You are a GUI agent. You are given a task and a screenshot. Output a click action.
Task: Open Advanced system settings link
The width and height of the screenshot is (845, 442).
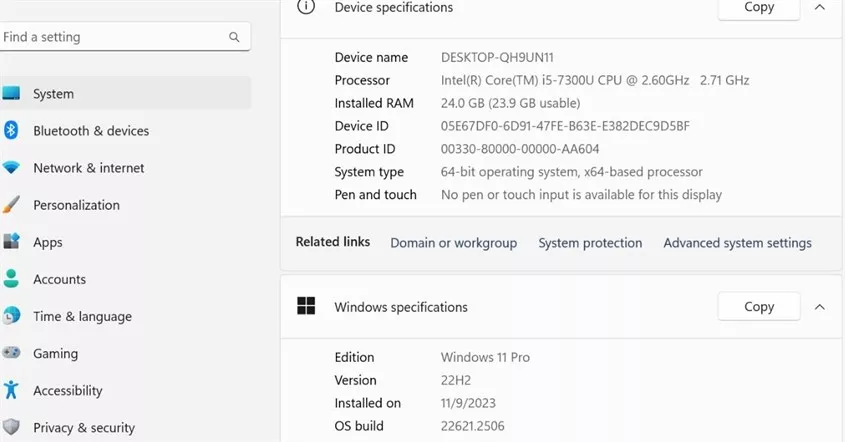pos(737,243)
